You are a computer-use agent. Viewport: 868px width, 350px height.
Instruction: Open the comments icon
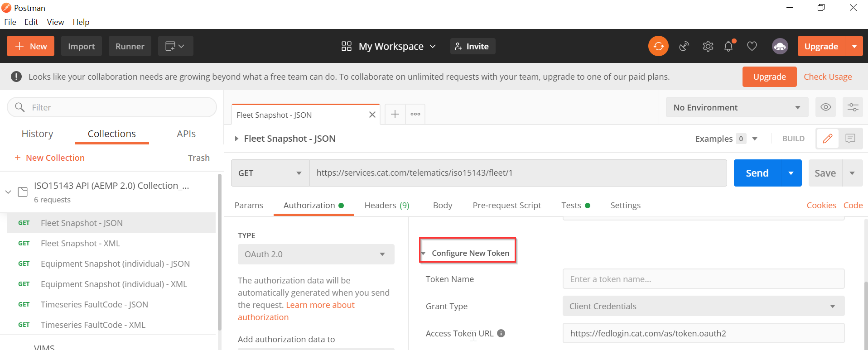point(850,139)
